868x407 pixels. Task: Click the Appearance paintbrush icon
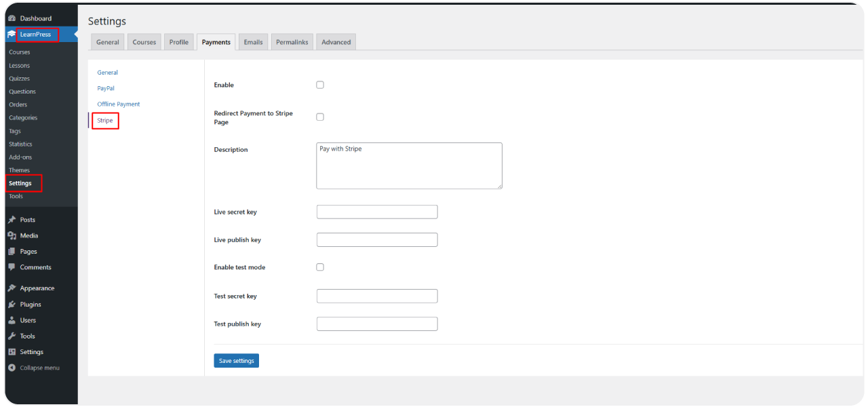pyautogui.click(x=12, y=288)
